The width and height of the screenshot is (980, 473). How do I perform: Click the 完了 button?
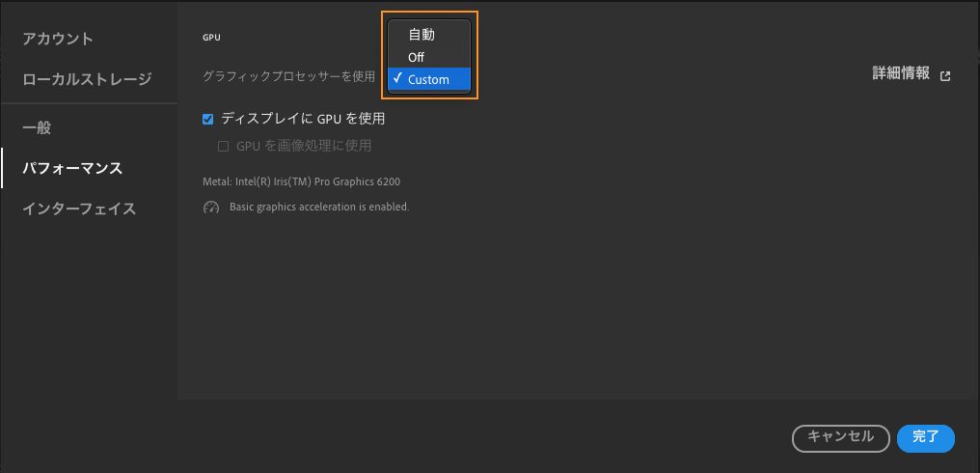[926, 438]
